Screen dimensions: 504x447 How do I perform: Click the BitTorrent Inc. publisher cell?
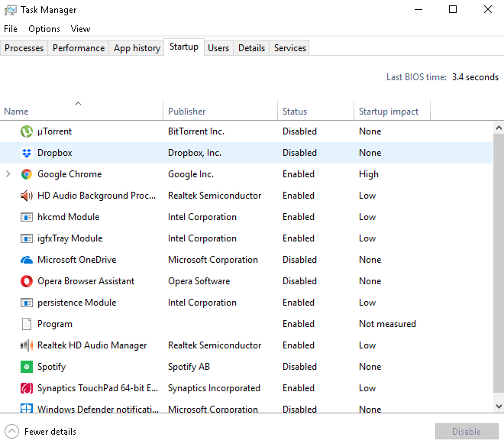point(196,131)
